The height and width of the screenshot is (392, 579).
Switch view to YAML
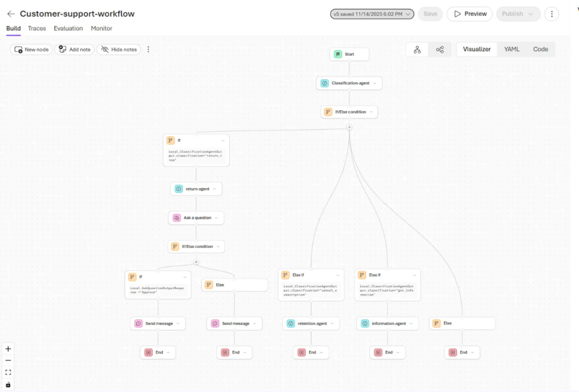pos(512,49)
